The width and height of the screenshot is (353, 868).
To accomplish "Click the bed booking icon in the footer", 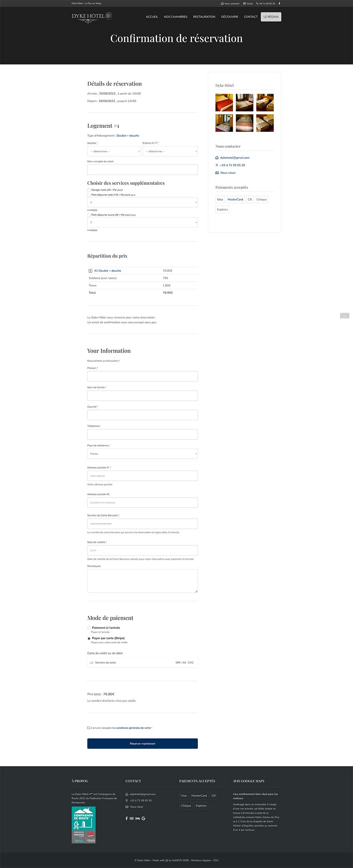I will point(137,818).
